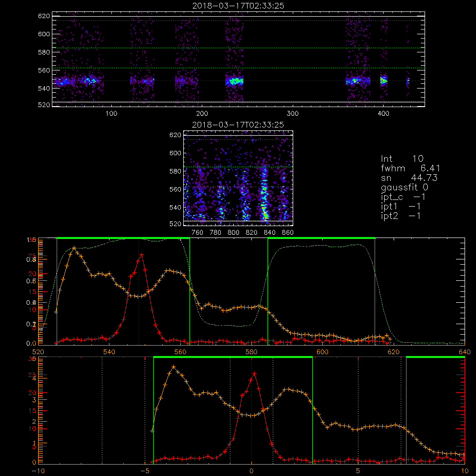Click x-axis label 200 on top spectrogram

click(202, 114)
